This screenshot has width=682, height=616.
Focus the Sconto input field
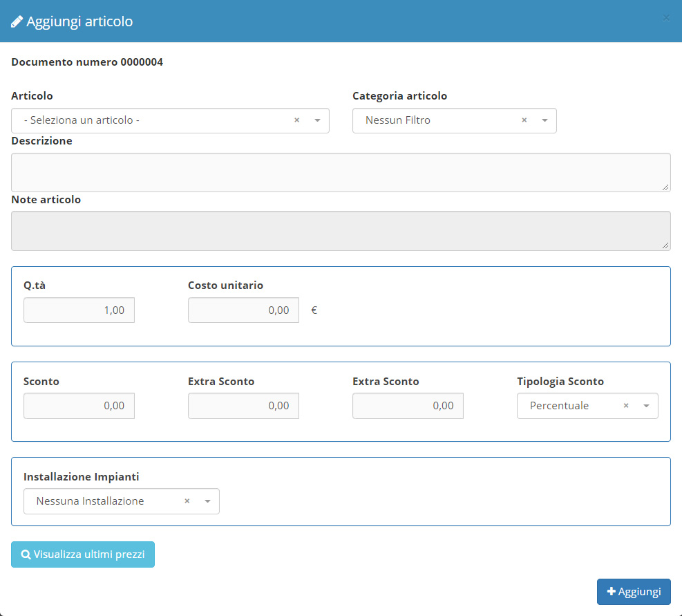[x=79, y=406]
